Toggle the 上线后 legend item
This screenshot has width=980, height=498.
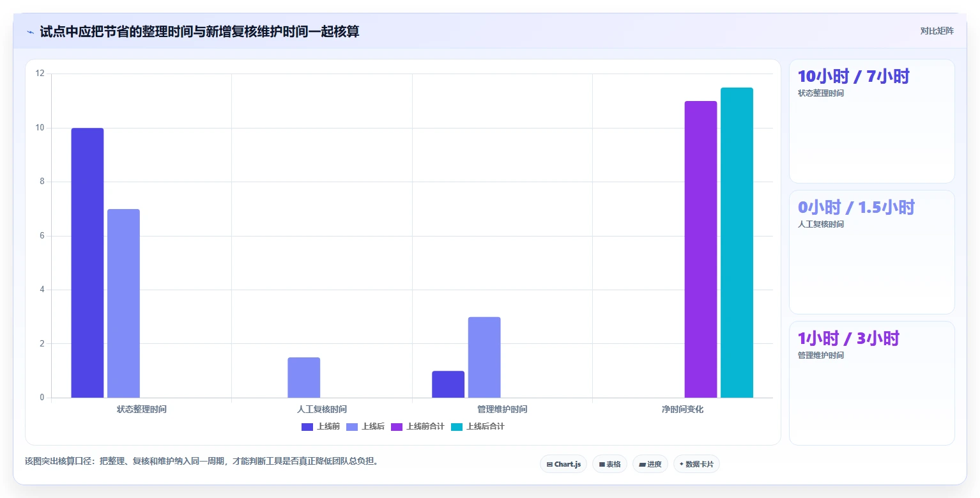pyautogui.click(x=365, y=426)
